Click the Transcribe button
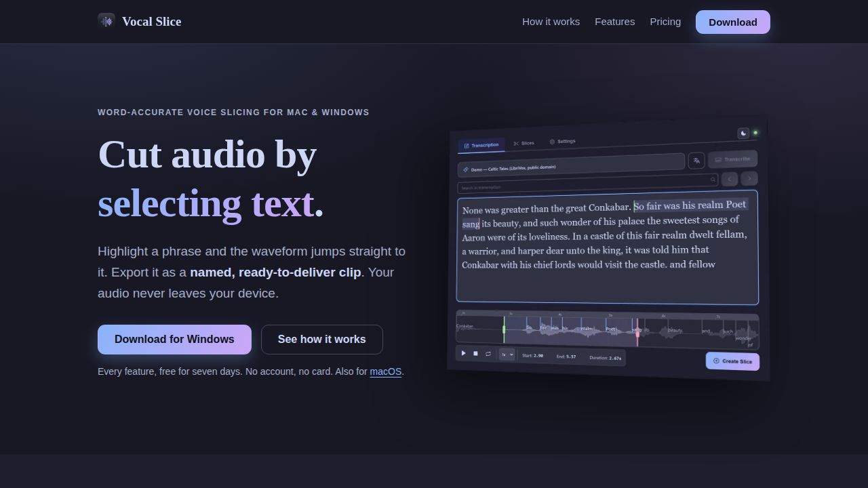The image size is (868, 488). click(732, 159)
